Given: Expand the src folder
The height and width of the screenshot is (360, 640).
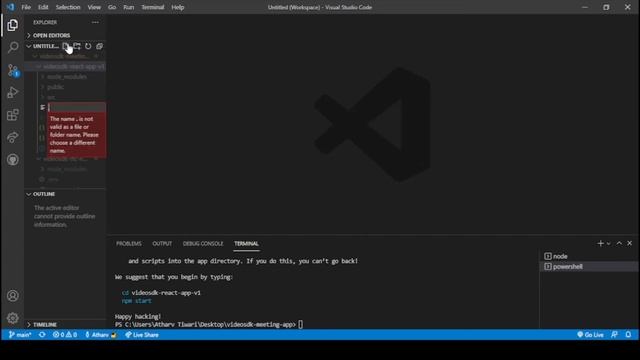Looking at the screenshot, I should pos(51,97).
